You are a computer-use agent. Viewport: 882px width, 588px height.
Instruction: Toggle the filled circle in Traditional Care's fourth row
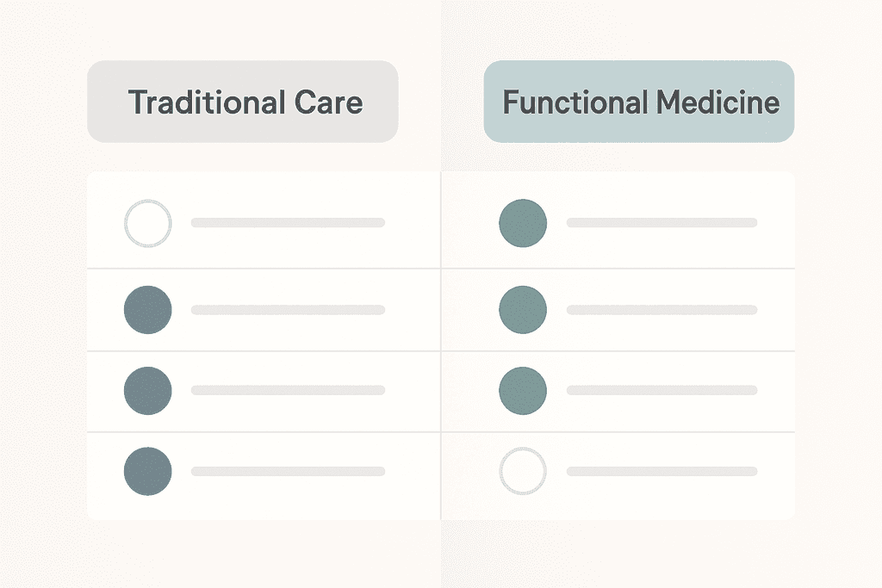pos(148,471)
